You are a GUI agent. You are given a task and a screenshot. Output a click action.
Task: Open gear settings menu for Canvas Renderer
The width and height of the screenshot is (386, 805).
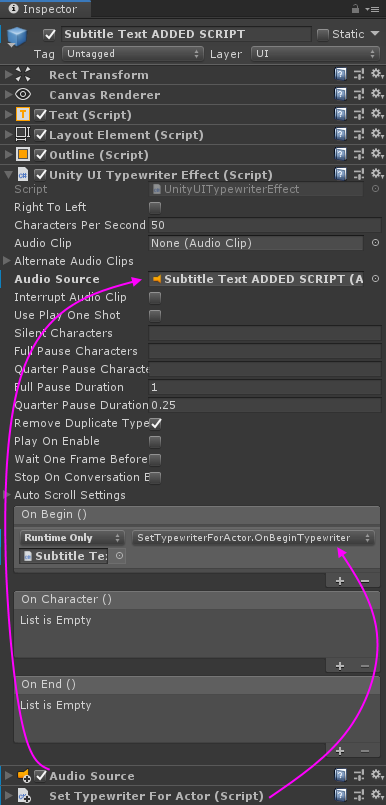[377, 95]
